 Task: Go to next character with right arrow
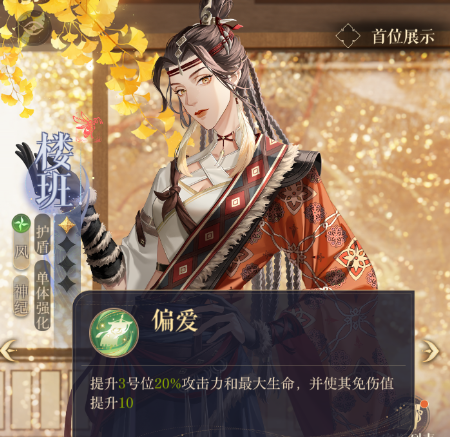430,351
